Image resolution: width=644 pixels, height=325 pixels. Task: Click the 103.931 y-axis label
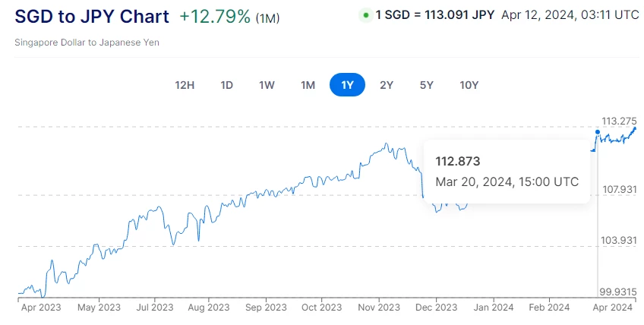pos(618,241)
